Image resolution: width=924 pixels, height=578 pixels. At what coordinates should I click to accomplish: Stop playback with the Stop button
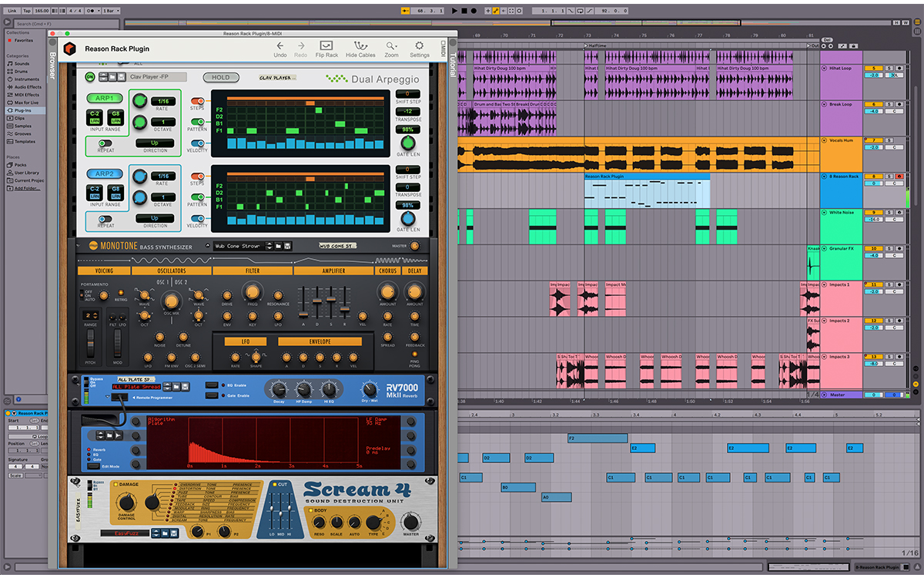[x=464, y=11]
